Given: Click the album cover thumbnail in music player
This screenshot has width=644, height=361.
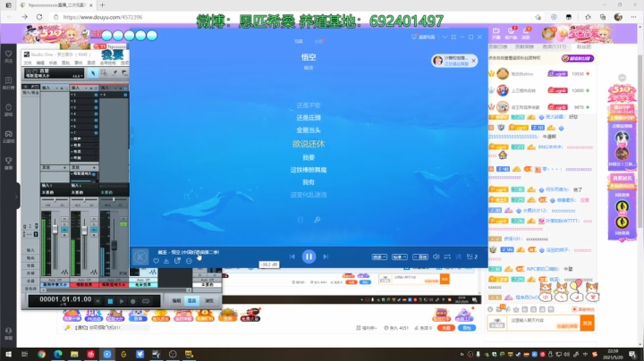Looking at the screenshot, I should coord(140,256).
